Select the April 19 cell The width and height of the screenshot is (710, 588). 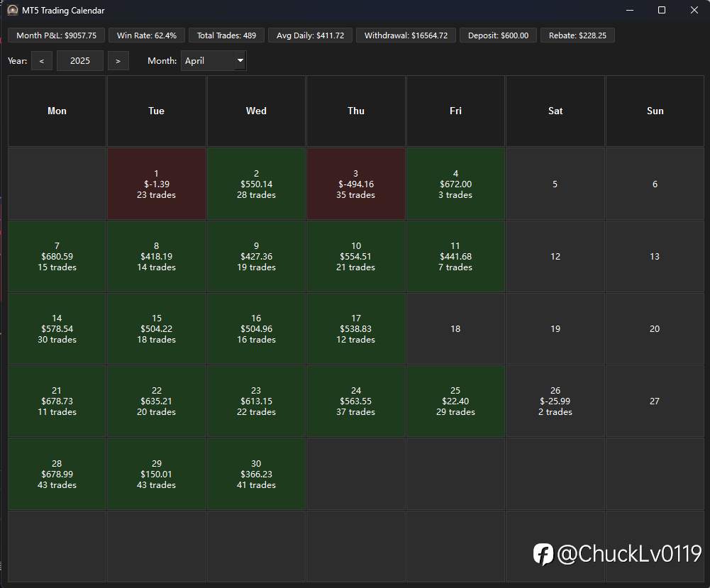tap(555, 328)
